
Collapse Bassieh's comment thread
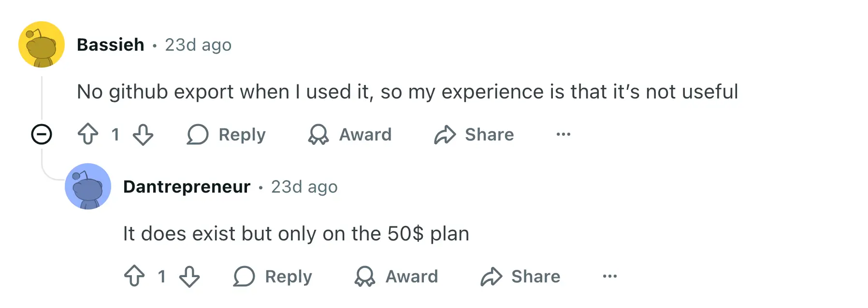pos(42,135)
